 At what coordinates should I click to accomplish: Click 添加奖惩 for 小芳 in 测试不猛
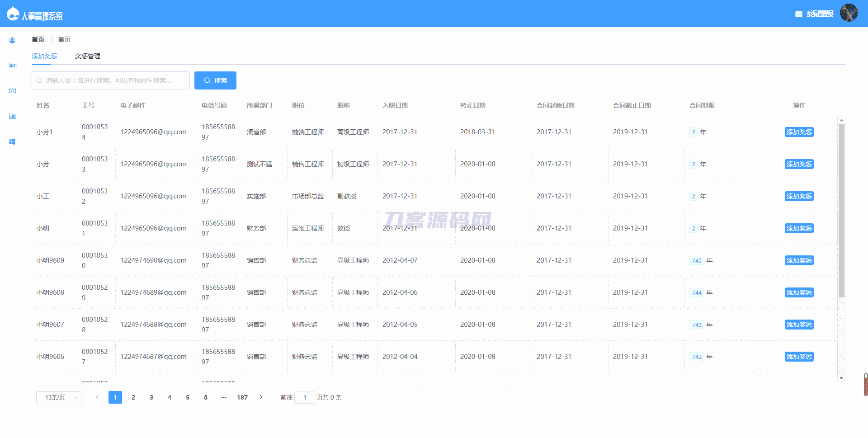(x=799, y=164)
